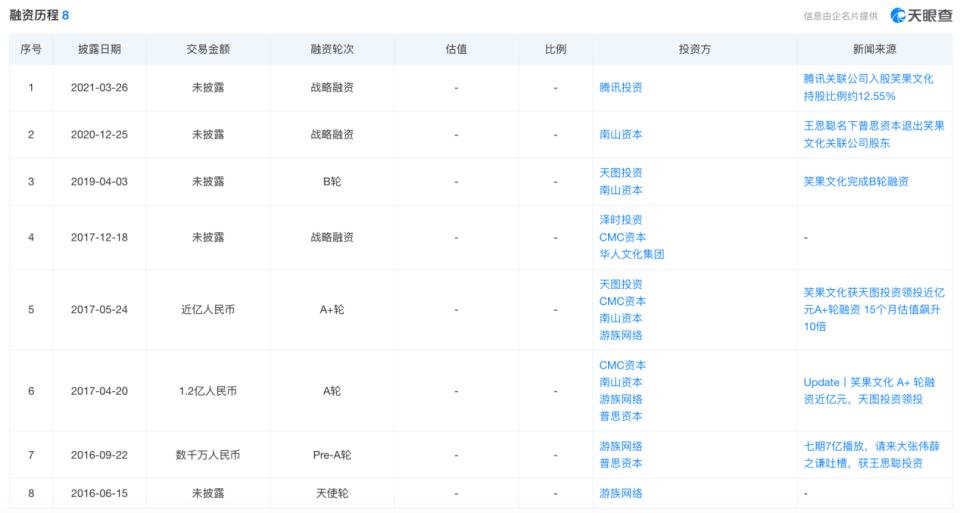Open 天图投资 link in the A+轮 row
This screenshot has width=960, height=513.
tap(620, 284)
